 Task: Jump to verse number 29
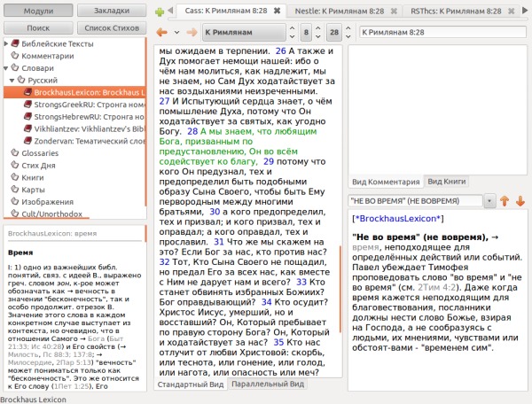[x=269, y=161]
